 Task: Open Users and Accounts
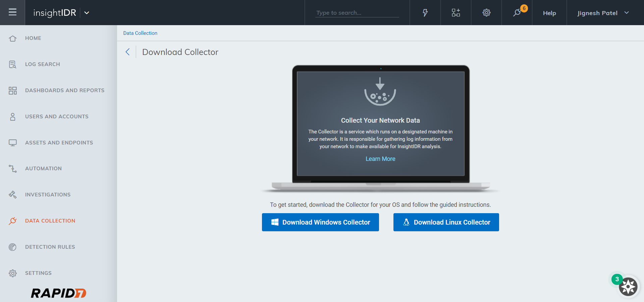[x=56, y=116]
